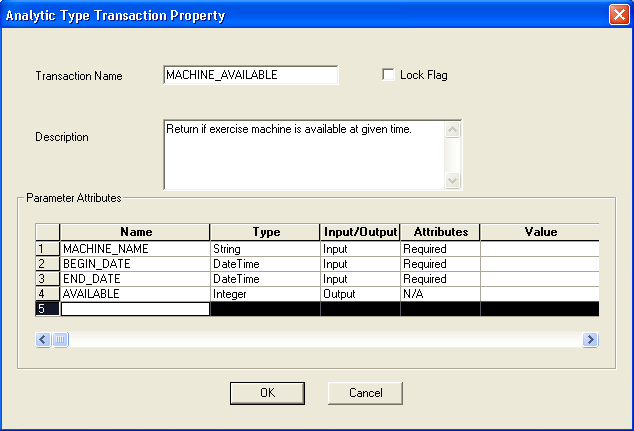The width and height of the screenshot is (634, 431).
Task: Click the Integer type cell
Action: tap(265, 294)
